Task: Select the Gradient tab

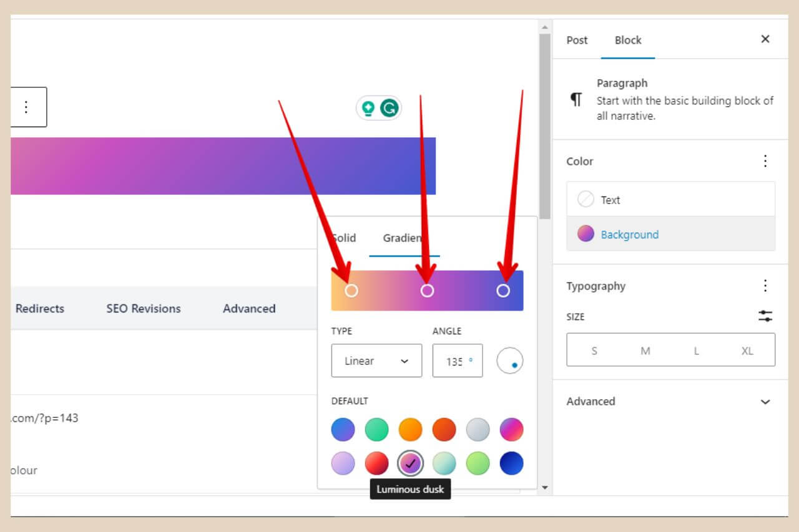Action: click(404, 238)
